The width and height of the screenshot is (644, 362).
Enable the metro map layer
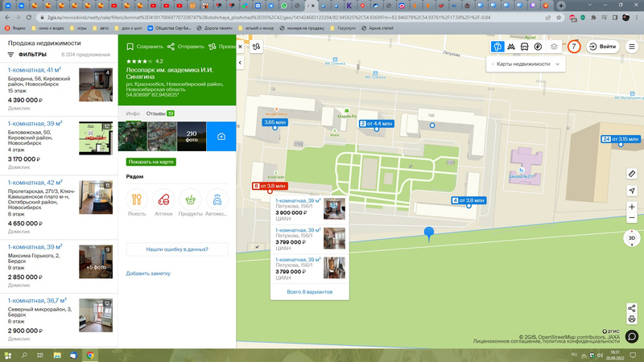tap(513, 47)
